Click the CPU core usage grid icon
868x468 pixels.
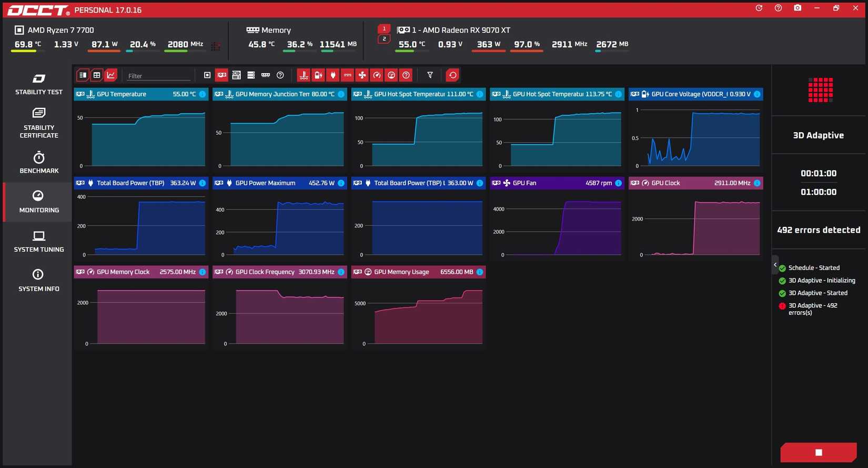pyautogui.click(x=216, y=46)
